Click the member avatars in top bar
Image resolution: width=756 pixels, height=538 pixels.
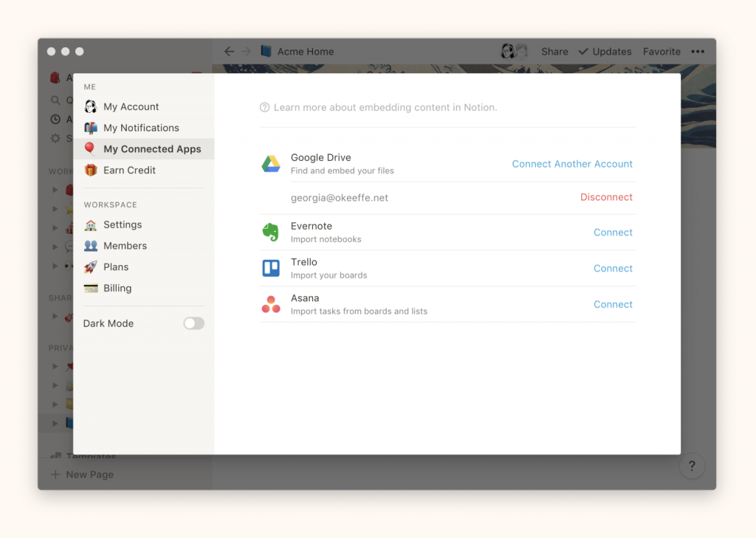515,51
